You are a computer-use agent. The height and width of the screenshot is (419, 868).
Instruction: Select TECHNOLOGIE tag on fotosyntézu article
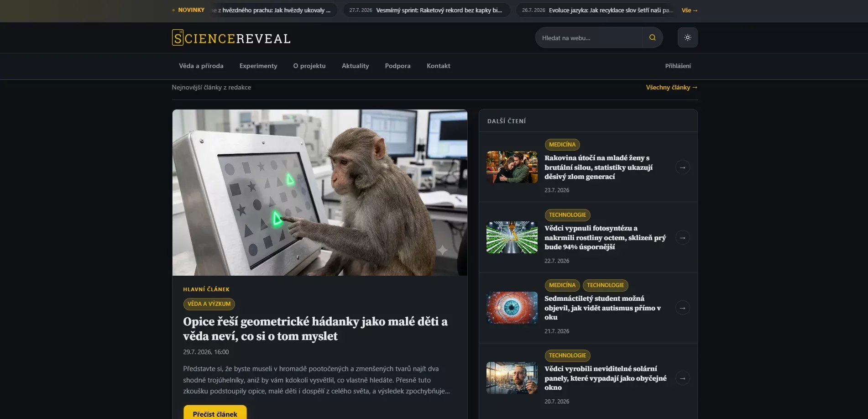pyautogui.click(x=567, y=215)
